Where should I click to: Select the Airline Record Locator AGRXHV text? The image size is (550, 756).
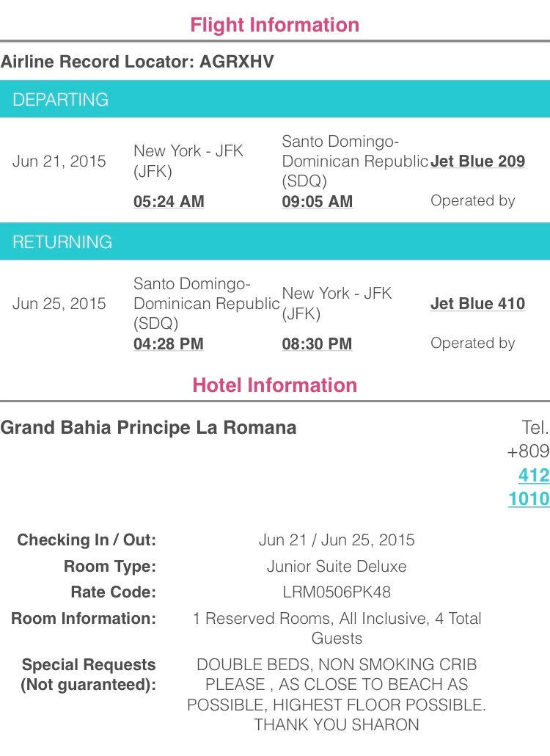pos(137,62)
